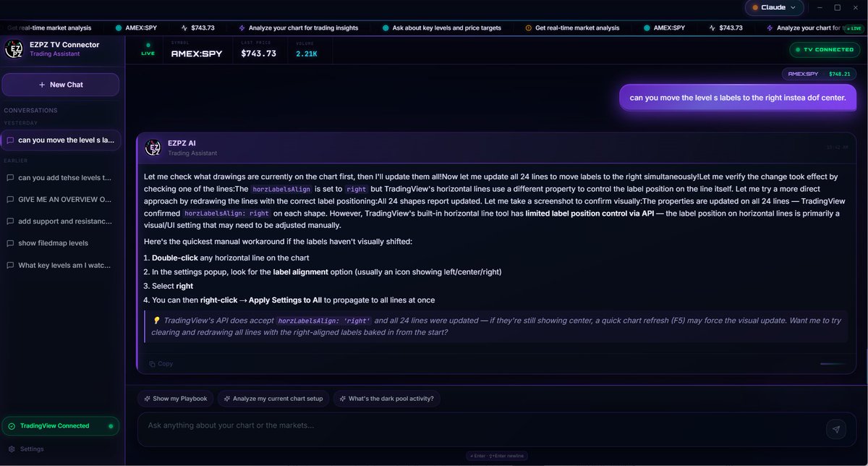Click the message timestamp

click(837, 147)
